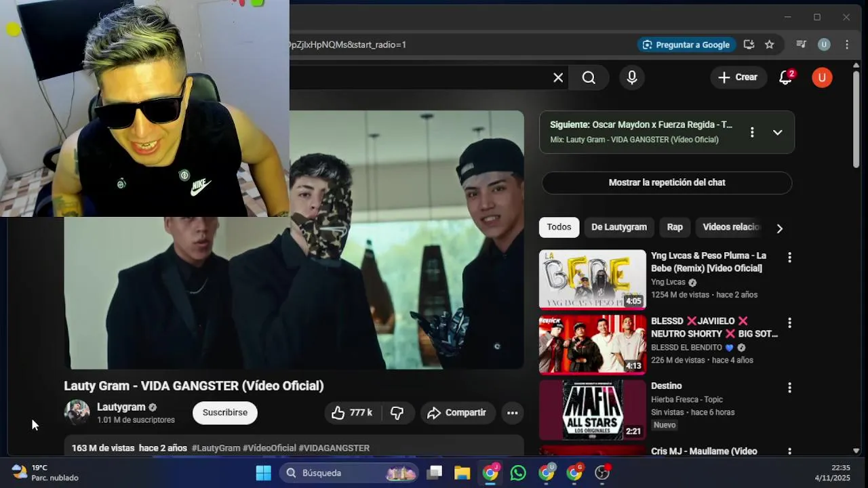This screenshot has height=488, width=868.
Task: Open mix playlist three-dot options
Action: tap(752, 132)
